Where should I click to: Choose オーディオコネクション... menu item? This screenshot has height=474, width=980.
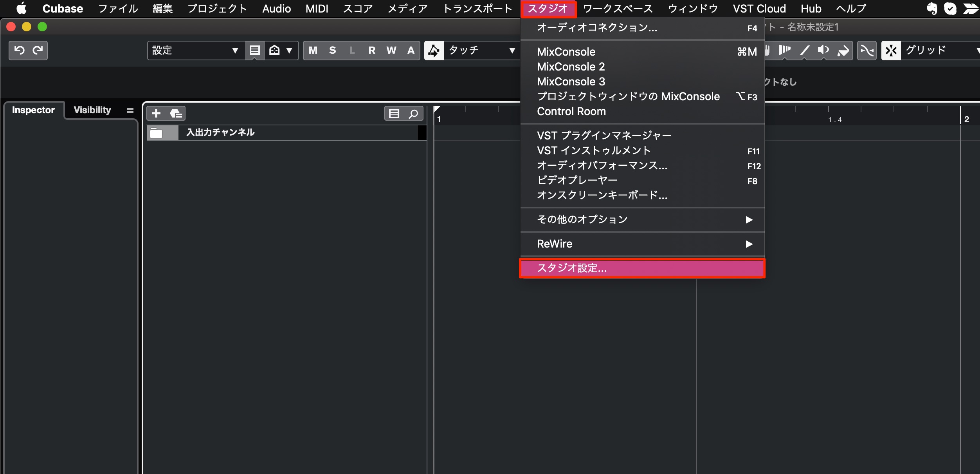(643, 27)
